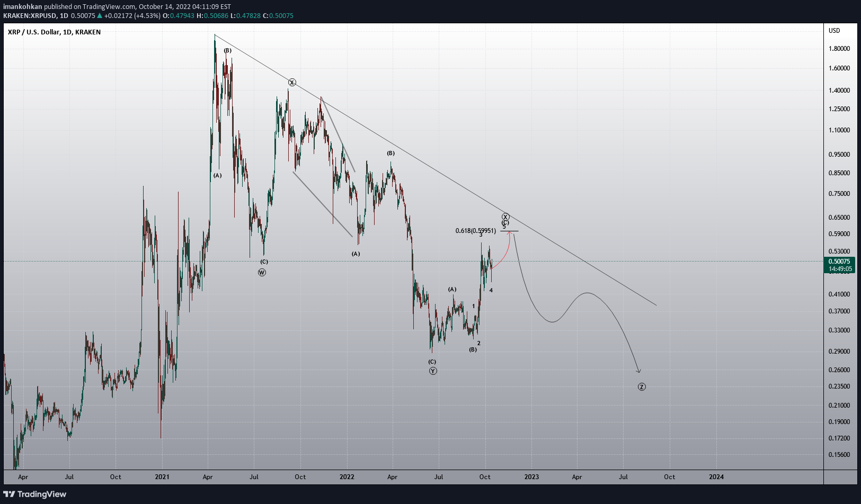Click the 14:49:05 bar countdown timer
Image resolution: width=861 pixels, height=504 pixels.
coord(839,269)
